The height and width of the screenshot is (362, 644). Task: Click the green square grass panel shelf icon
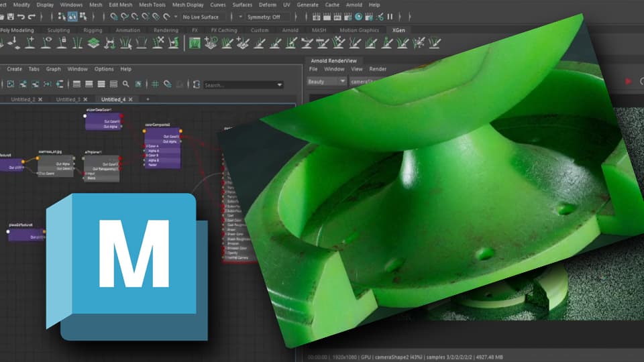[x=195, y=43]
